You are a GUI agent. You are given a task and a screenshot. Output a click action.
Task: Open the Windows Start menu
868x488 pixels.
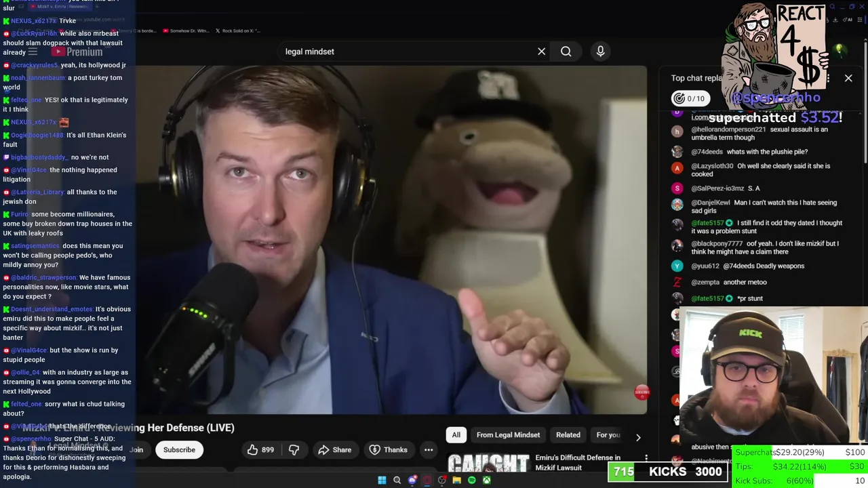tap(382, 480)
